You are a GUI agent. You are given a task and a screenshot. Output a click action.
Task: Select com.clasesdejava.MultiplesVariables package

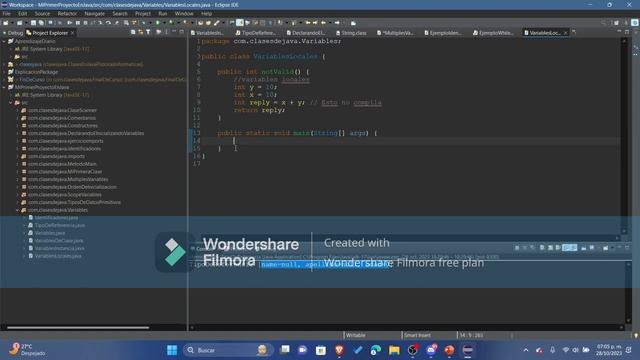coord(68,179)
